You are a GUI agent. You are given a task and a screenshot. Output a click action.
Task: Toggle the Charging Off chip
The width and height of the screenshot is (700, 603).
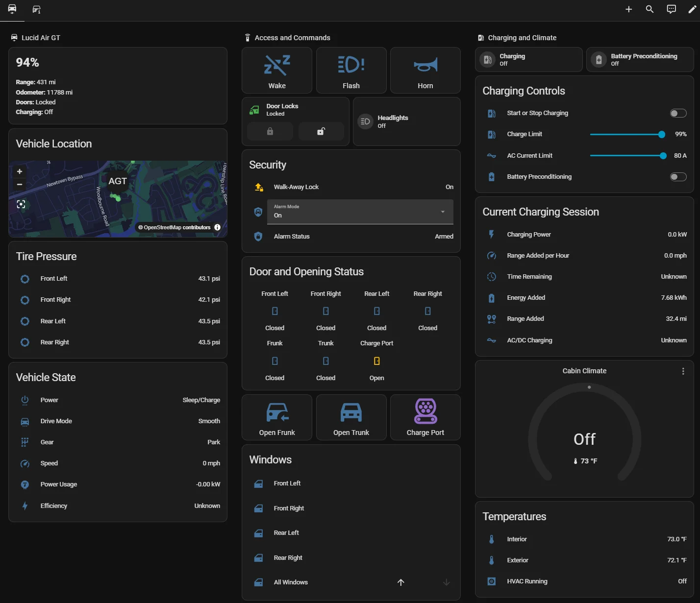point(528,60)
